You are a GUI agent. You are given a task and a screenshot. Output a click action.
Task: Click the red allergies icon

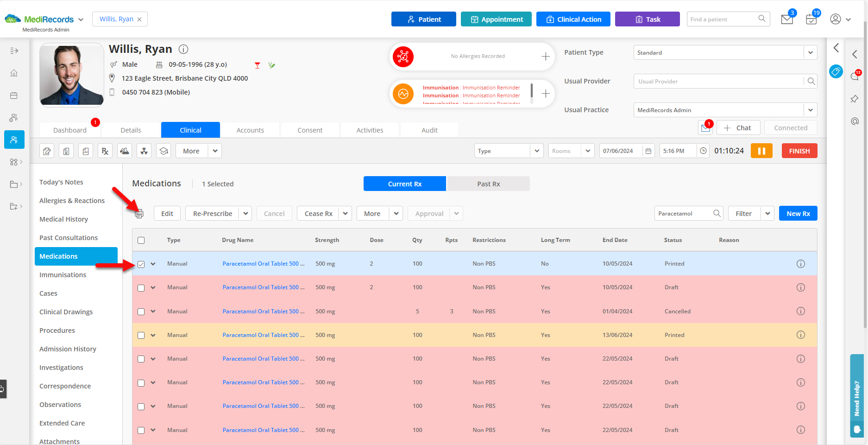tap(403, 57)
